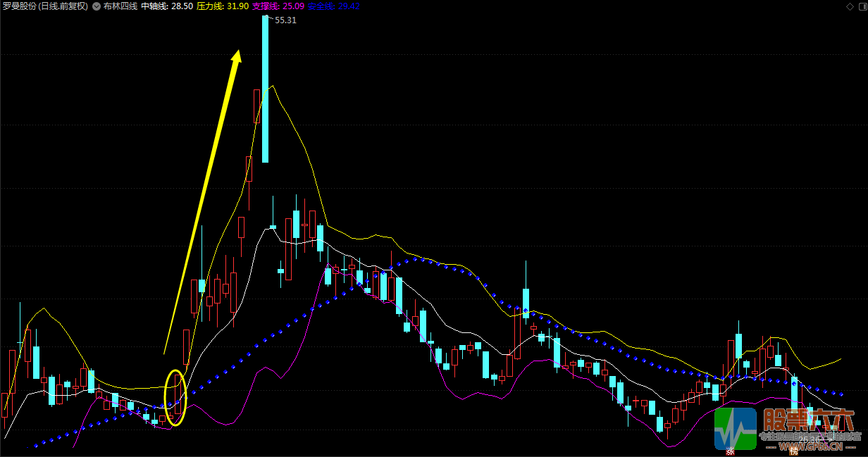
Task: Select the blue 安全线 29.42 label
Action: 334,6
